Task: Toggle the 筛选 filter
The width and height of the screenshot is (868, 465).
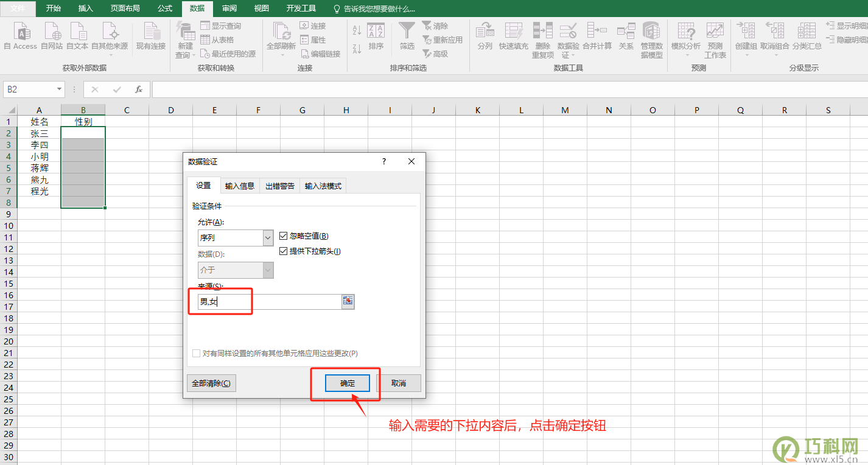Action: [407, 35]
